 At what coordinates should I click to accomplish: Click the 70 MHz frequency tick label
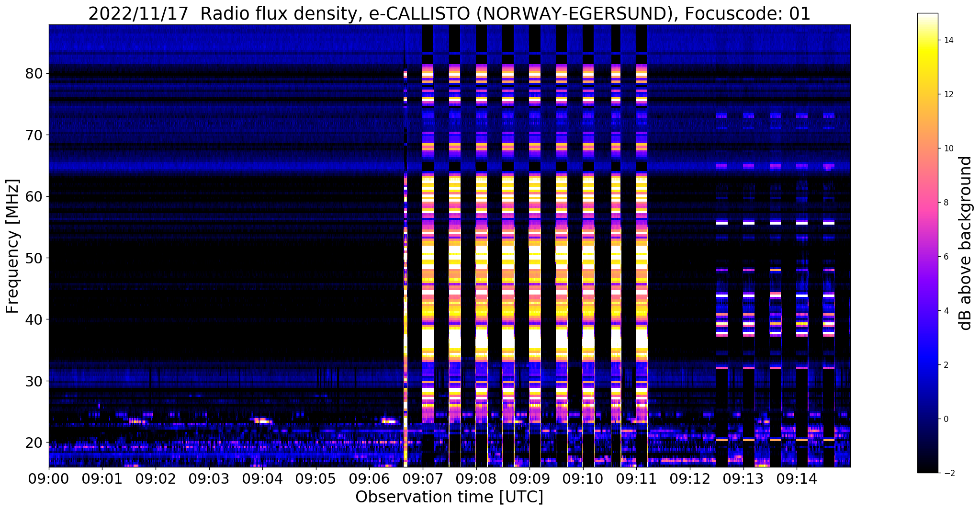click(34, 135)
